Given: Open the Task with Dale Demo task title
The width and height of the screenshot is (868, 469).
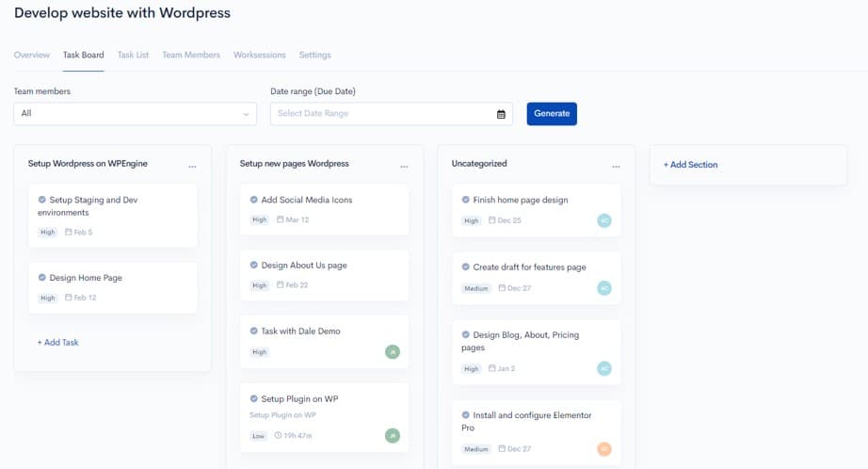Looking at the screenshot, I should 300,332.
